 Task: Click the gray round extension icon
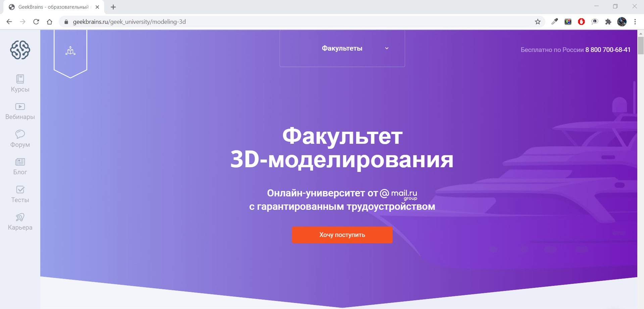point(595,22)
